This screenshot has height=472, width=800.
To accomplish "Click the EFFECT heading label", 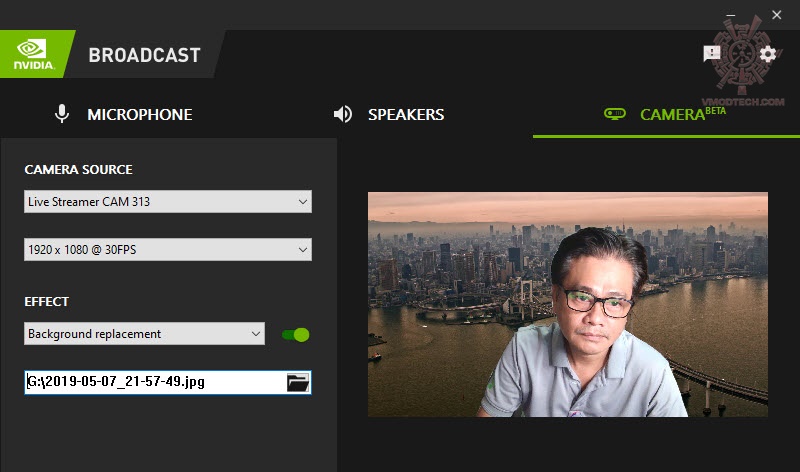I will (46, 302).
